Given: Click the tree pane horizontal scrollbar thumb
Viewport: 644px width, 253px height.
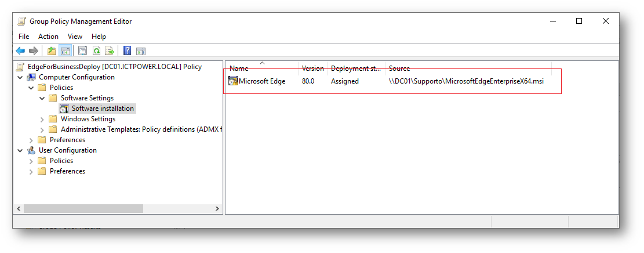Looking at the screenshot, I should (x=83, y=208).
